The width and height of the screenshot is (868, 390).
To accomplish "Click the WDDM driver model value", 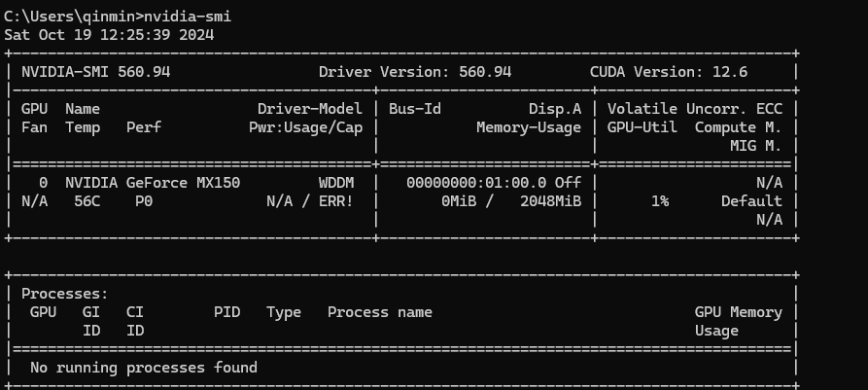I will point(340,183).
